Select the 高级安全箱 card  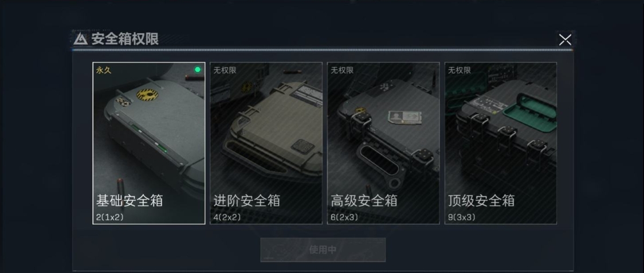point(383,143)
